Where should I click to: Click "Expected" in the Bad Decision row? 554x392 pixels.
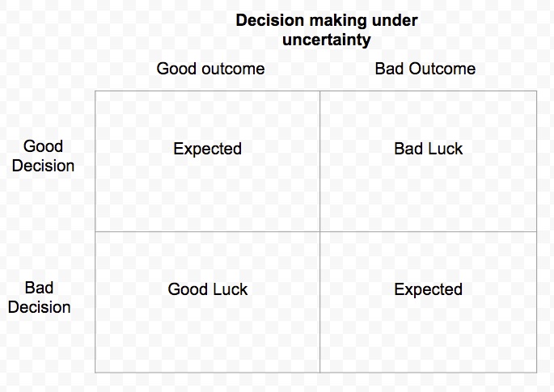click(429, 289)
